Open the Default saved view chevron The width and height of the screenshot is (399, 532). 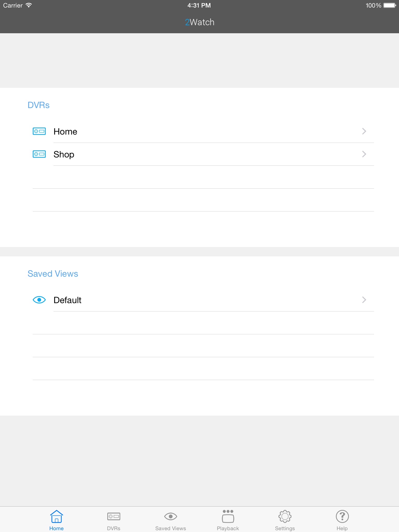[x=364, y=300]
